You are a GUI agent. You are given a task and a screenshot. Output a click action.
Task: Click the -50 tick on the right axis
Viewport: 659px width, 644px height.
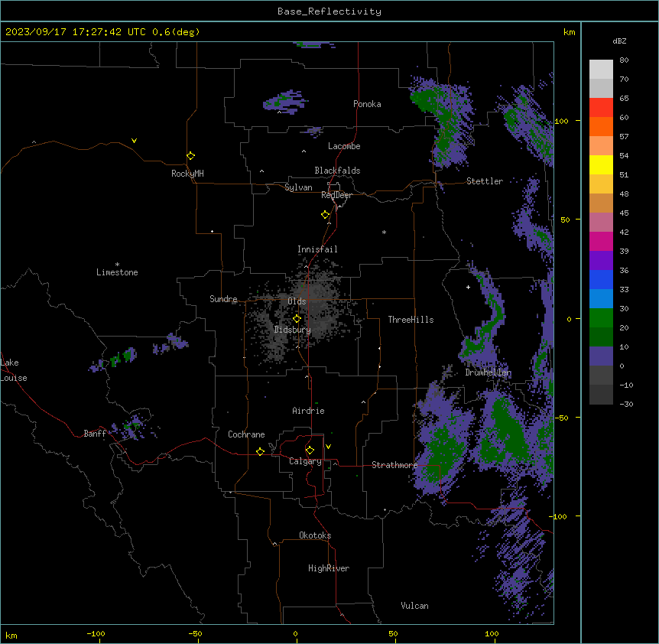[561, 418]
